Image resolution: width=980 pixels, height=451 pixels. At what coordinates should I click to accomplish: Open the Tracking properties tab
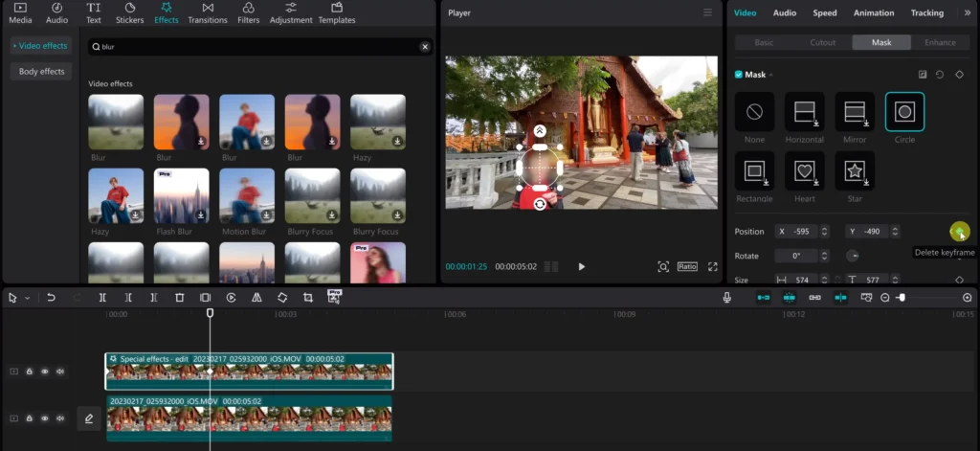(x=926, y=12)
